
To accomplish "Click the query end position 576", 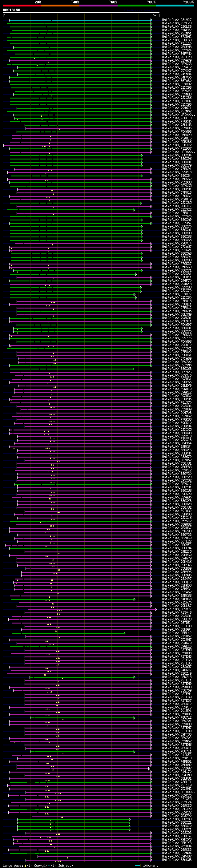I will [x=155, y=15].
